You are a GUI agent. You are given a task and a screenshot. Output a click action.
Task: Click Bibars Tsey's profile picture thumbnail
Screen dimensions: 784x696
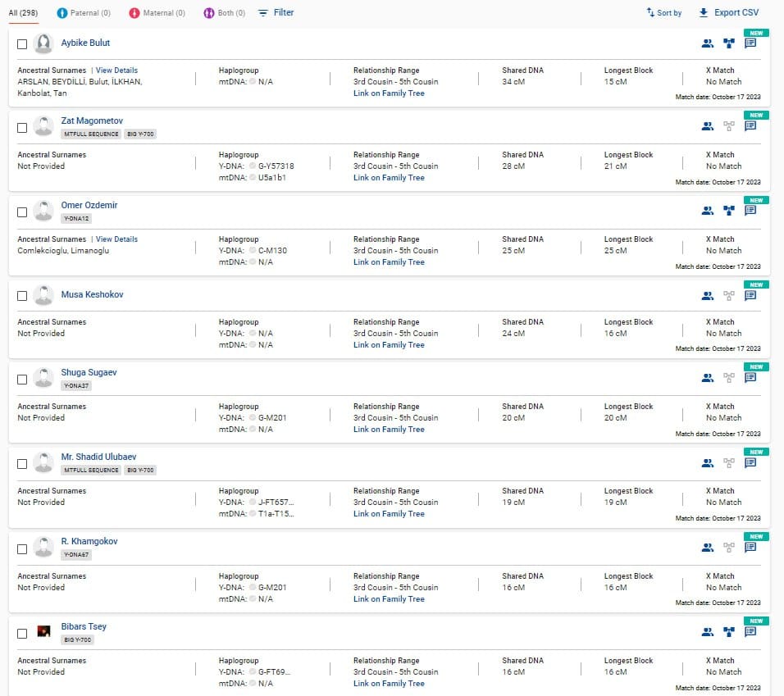44,631
